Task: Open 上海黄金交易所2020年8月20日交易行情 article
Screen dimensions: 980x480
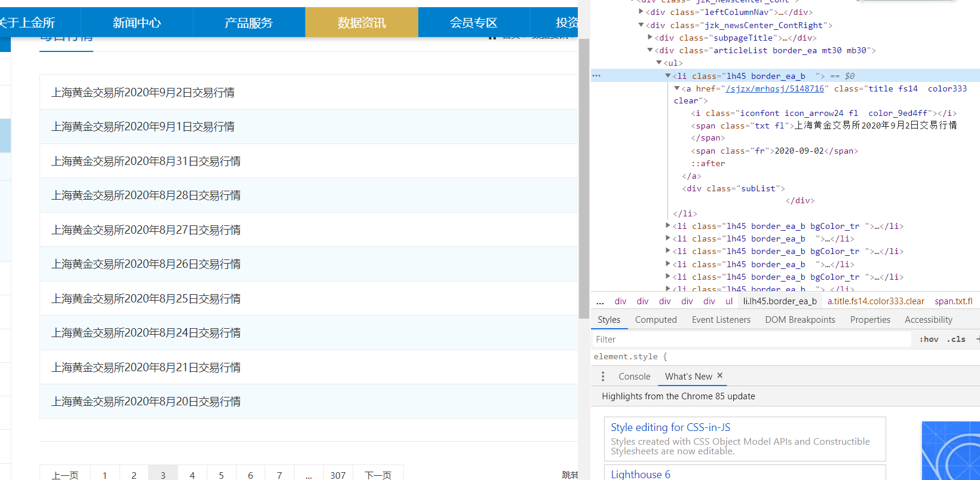Action: [x=146, y=402]
